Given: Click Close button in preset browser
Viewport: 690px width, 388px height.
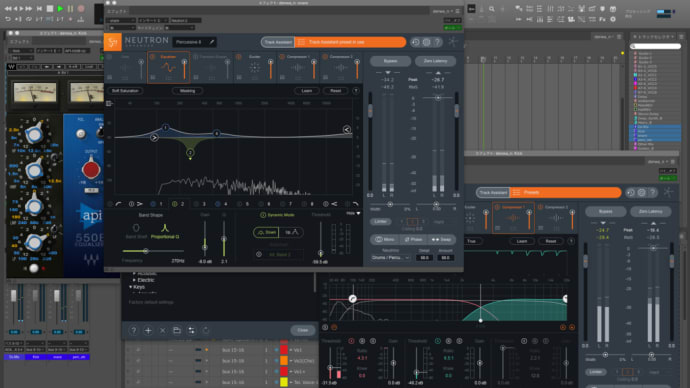Looking at the screenshot, I should point(302,330).
